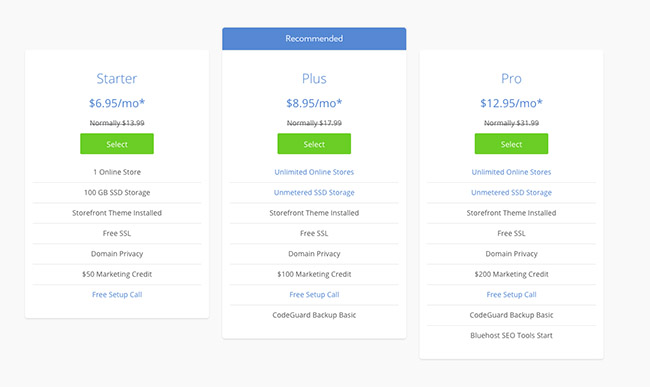The image size is (650, 387).
Task: Click the Pro plan title
Action: pyautogui.click(x=511, y=78)
